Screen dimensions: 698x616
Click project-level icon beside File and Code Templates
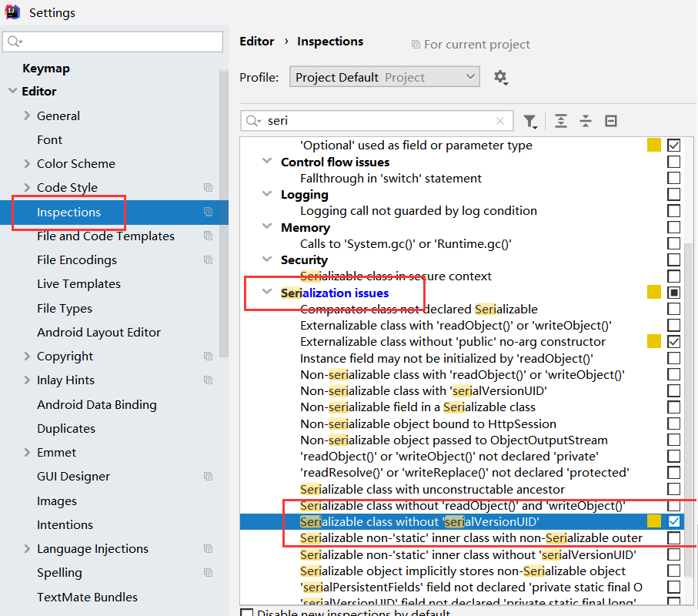point(208,236)
